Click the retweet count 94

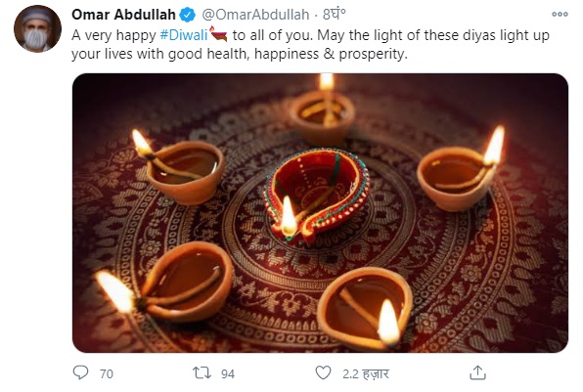tap(228, 373)
